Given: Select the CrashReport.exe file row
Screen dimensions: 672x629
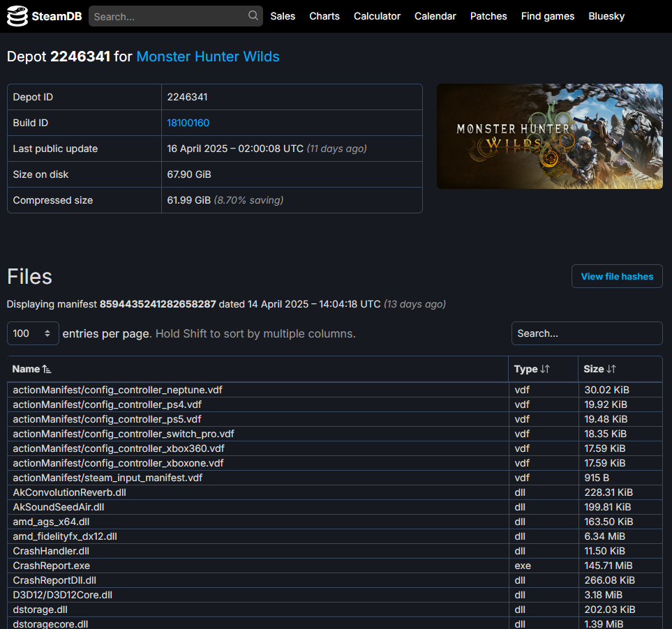Looking at the screenshot, I should point(335,566).
